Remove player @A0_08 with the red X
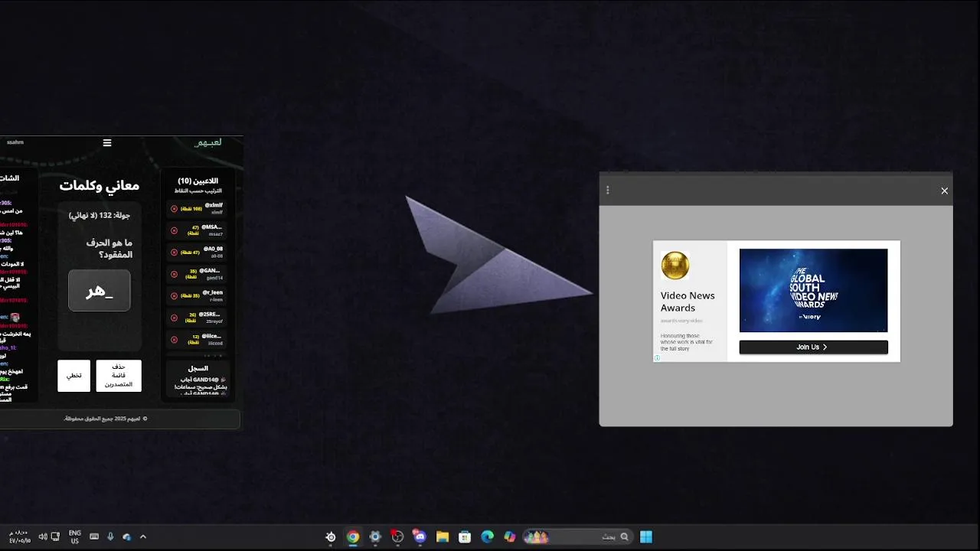Viewport: 980px width, 551px height. (174, 252)
